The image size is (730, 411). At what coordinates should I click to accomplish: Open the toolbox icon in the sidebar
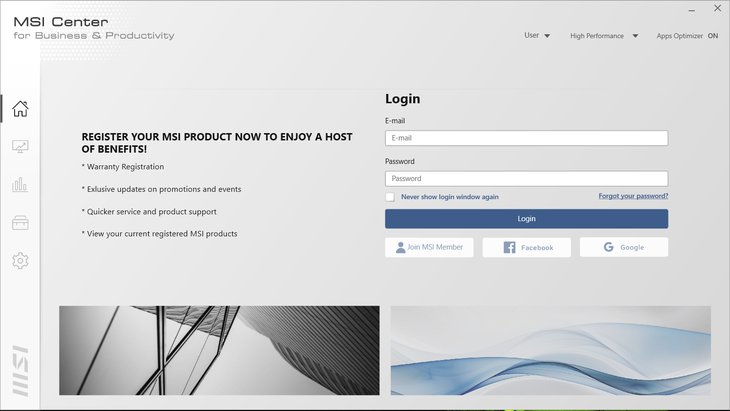(x=20, y=222)
